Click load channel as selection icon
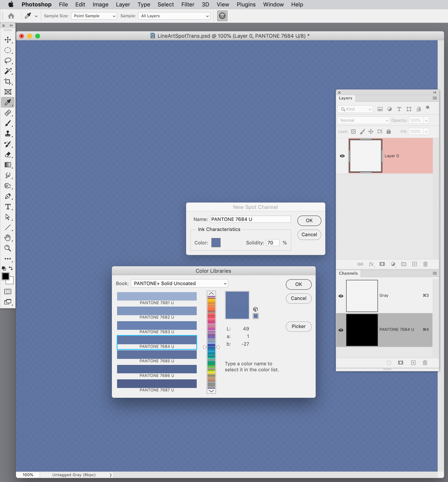Screen dimensions: 448x482 389,363
